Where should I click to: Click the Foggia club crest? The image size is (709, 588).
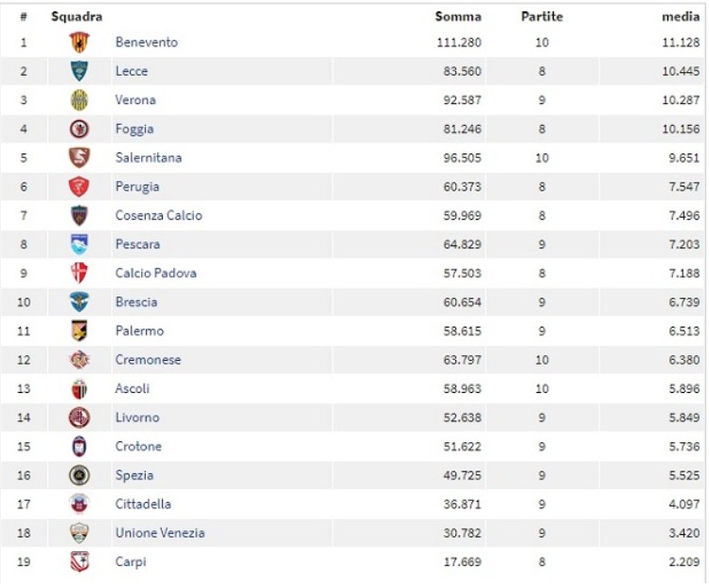(x=80, y=129)
